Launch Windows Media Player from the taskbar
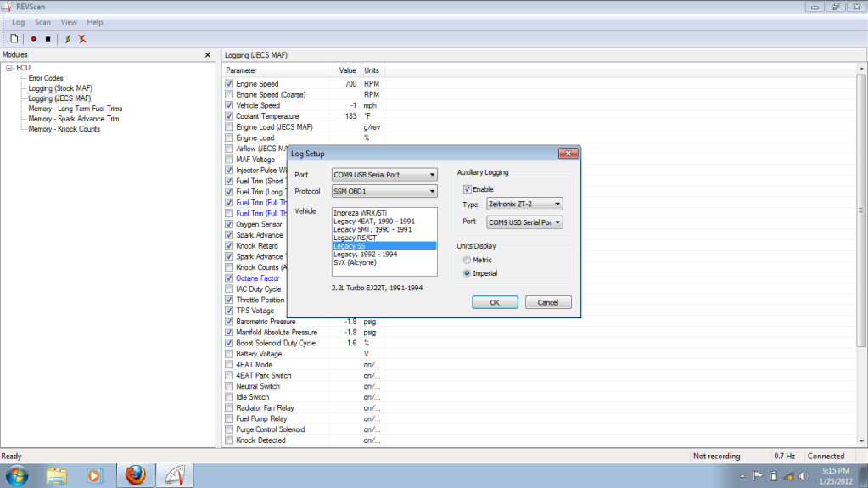Viewport: 868px width, 488px height. [x=95, y=476]
